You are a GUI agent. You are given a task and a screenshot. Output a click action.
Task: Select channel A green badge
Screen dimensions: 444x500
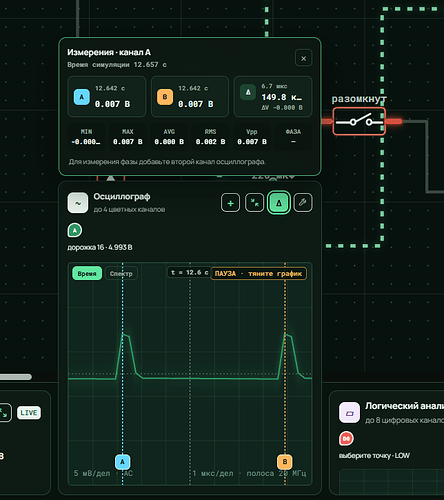point(75,230)
